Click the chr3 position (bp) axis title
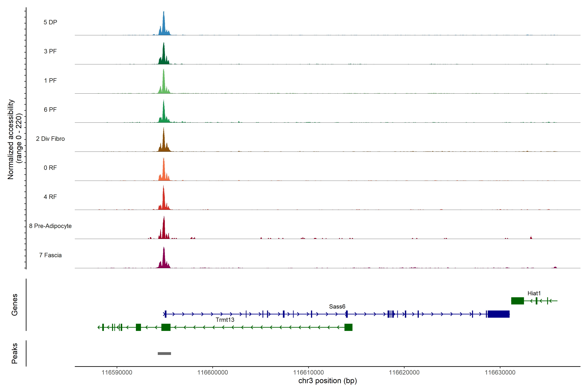588x392 pixels. point(327,381)
